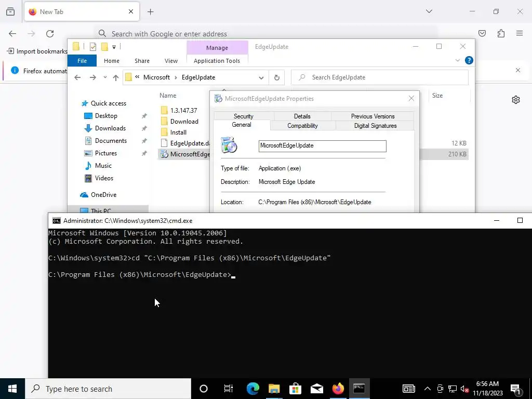Open new tab with plus button

(x=151, y=12)
